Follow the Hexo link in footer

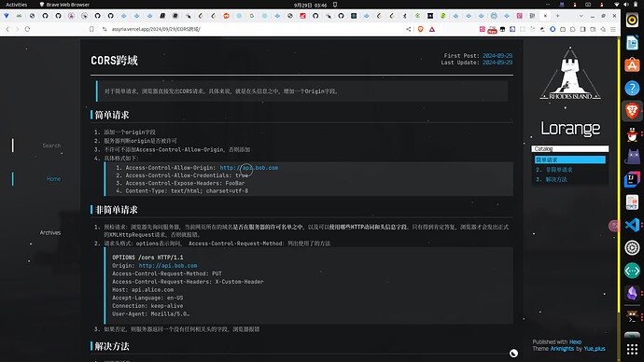click(x=575, y=341)
